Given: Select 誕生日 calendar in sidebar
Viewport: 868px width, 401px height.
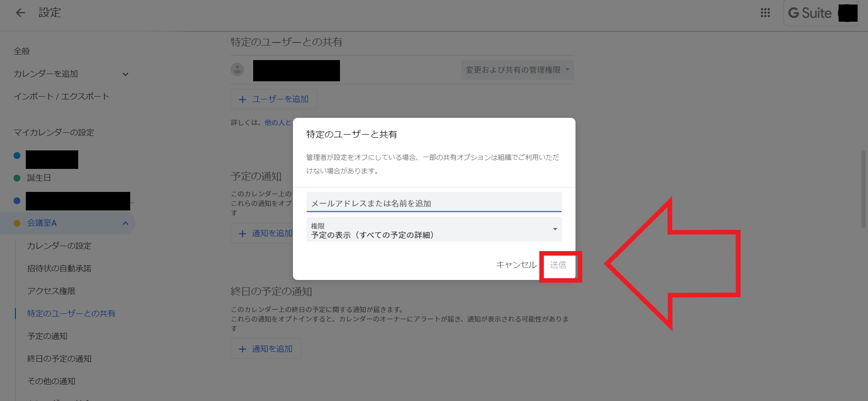Looking at the screenshot, I should [x=39, y=178].
